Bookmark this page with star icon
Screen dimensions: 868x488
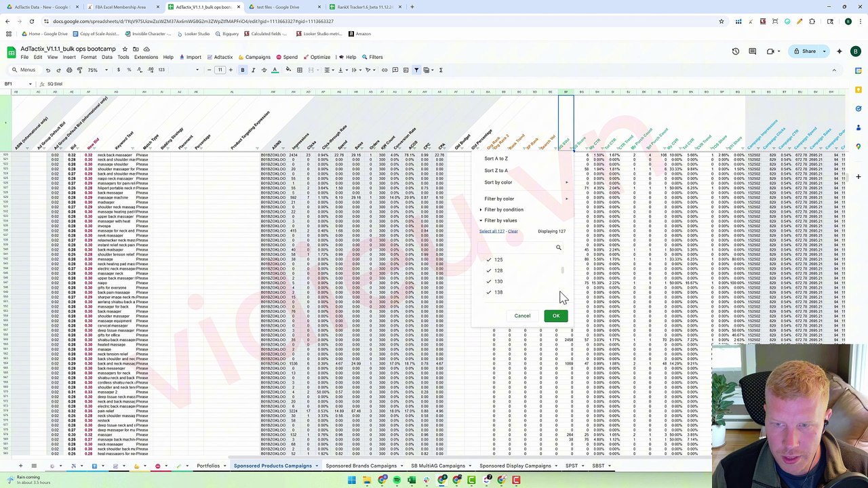pyautogui.click(x=722, y=21)
